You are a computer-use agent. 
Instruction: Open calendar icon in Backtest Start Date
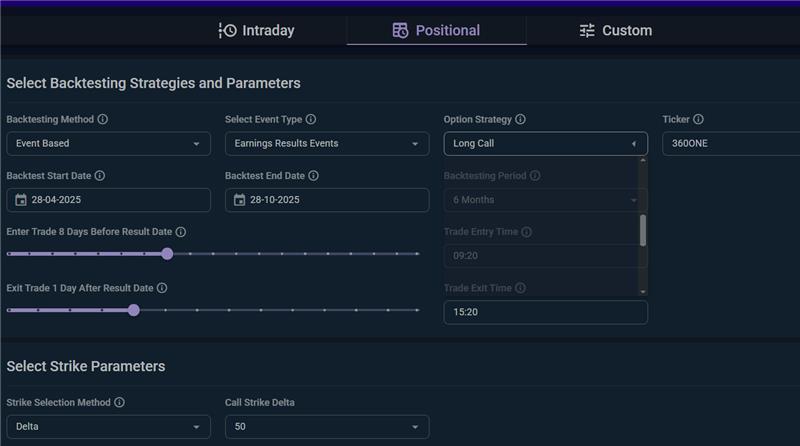pyautogui.click(x=20, y=200)
